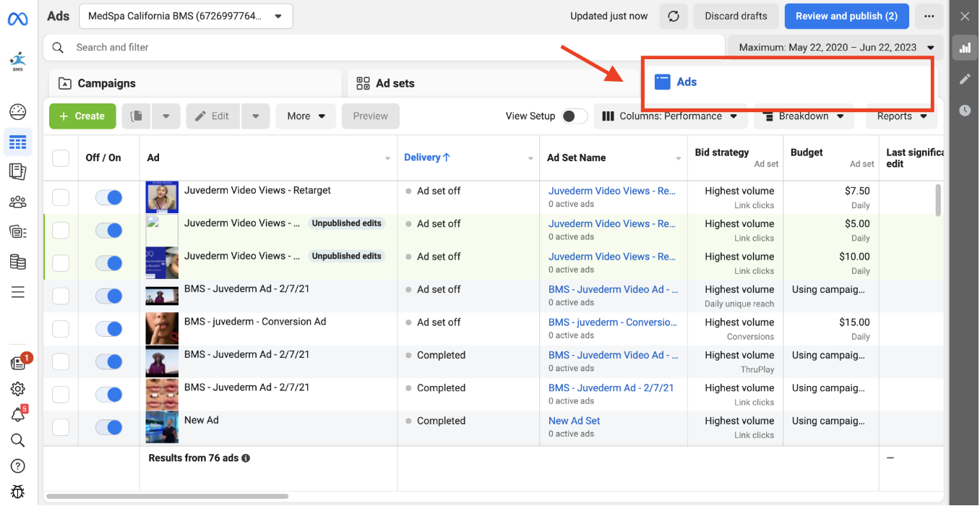Select the Campaigns table grid icon in sidebar
The height and width of the screenshot is (506, 980).
[18, 142]
